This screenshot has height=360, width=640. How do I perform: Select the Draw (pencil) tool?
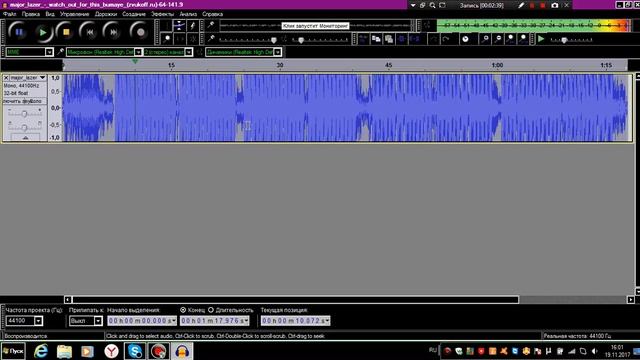pyautogui.click(x=193, y=26)
